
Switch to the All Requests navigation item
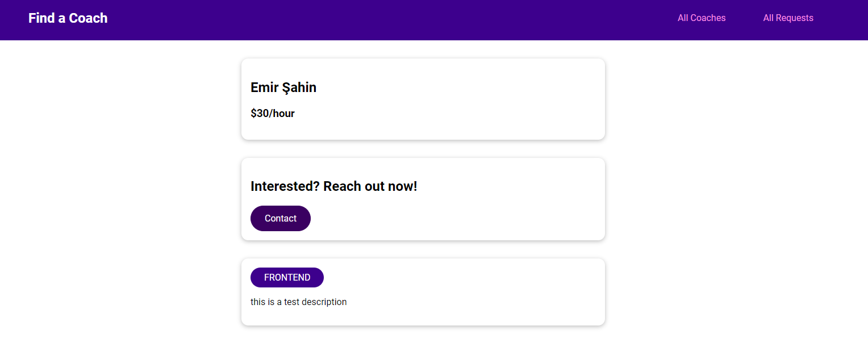pyautogui.click(x=788, y=18)
